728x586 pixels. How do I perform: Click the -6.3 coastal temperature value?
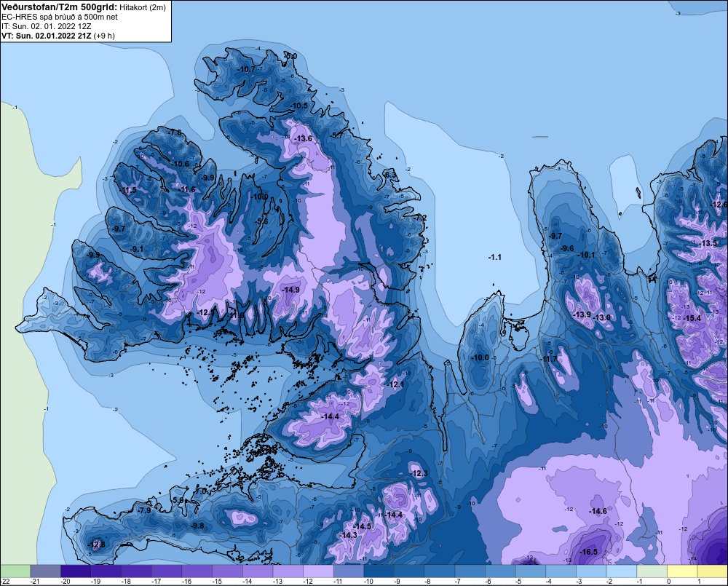click(390, 175)
